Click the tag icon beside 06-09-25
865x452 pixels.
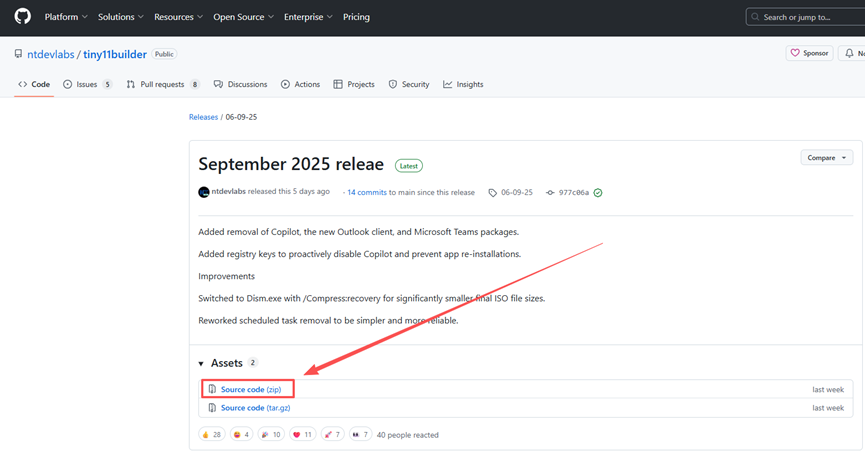pyautogui.click(x=493, y=193)
